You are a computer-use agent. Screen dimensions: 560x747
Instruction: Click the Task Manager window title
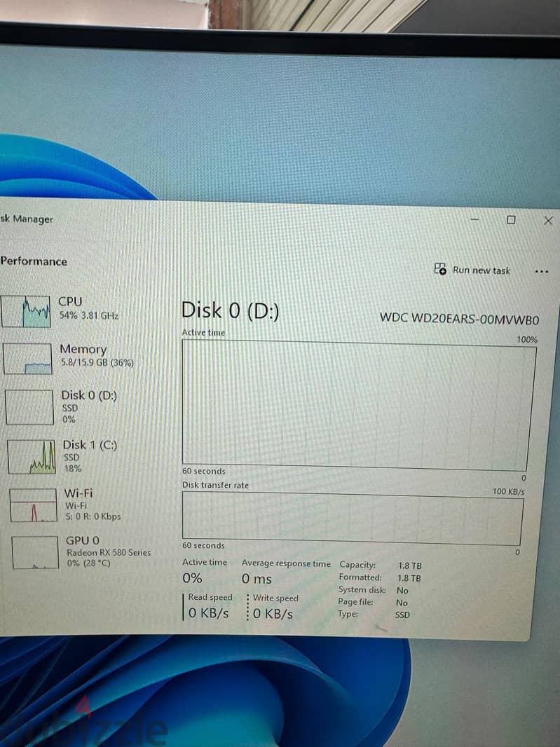pyautogui.click(x=27, y=219)
